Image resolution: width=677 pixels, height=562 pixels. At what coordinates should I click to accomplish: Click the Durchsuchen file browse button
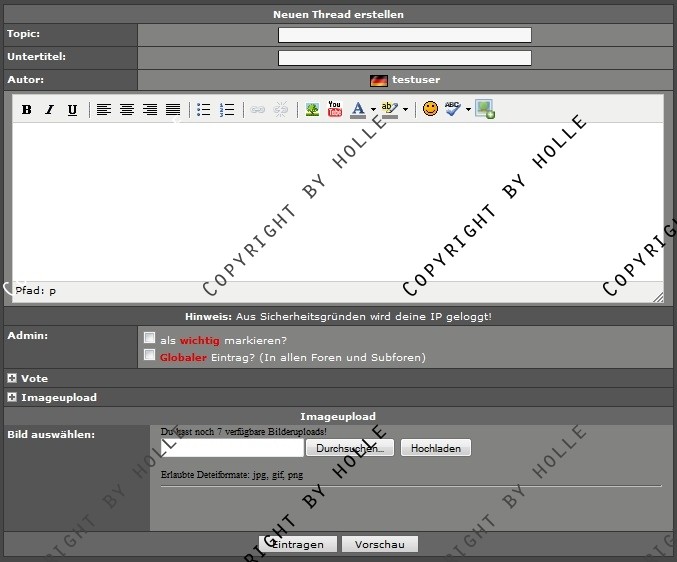click(350, 449)
